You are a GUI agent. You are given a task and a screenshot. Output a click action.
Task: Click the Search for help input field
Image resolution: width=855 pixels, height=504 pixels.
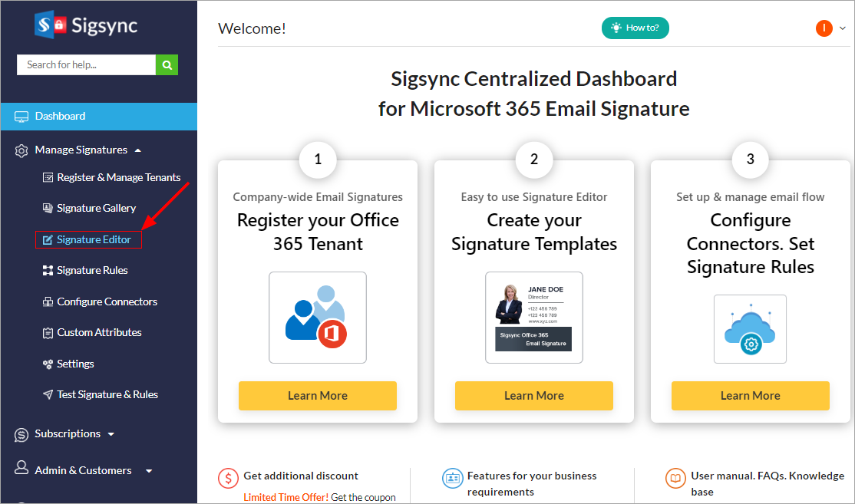(86, 64)
